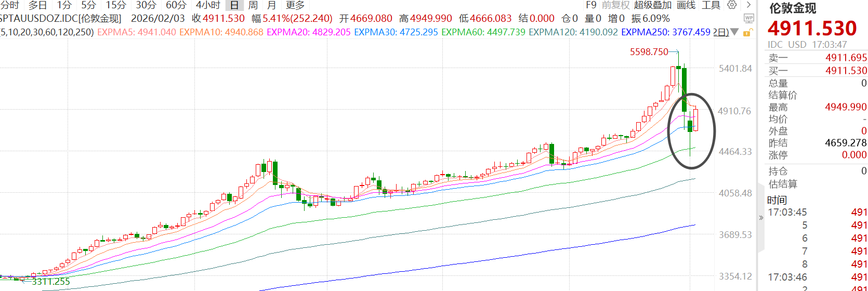The image size is (868, 291).
Task: Click the 4058.48 price axis label
Action: 735,193
